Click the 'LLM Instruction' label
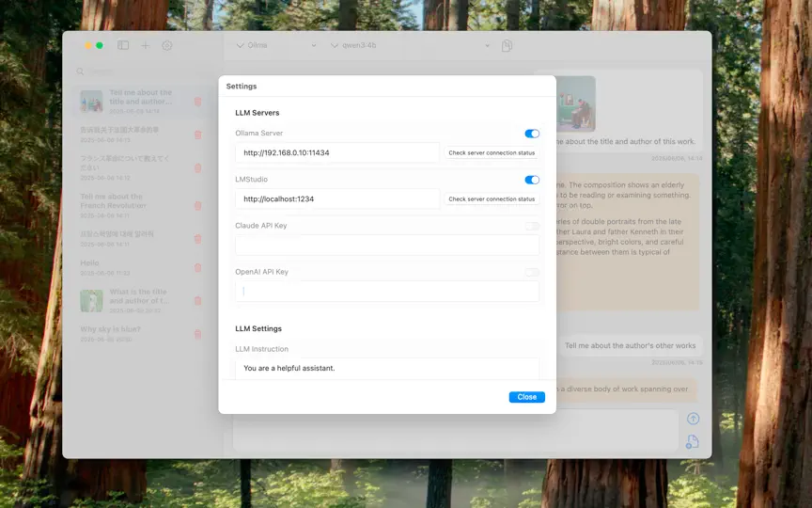Image resolution: width=812 pixels, height=508 pixels. (x=261, y=349)
